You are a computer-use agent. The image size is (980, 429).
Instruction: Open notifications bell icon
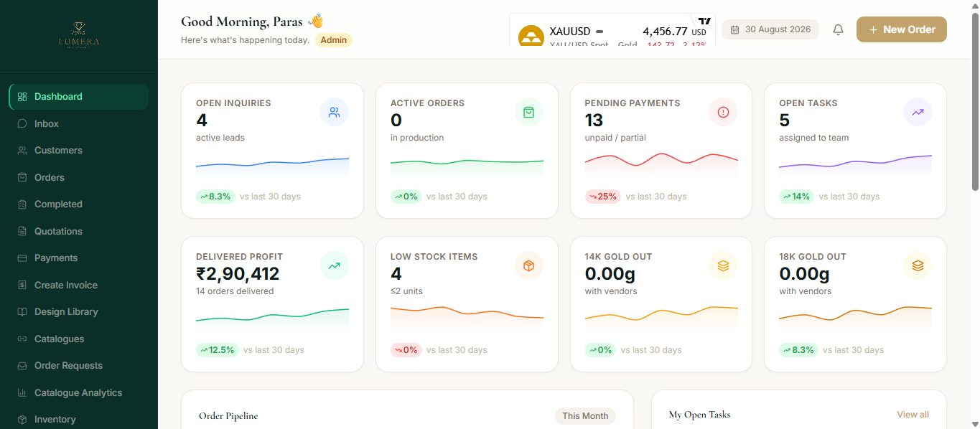[x=838, y=29]
